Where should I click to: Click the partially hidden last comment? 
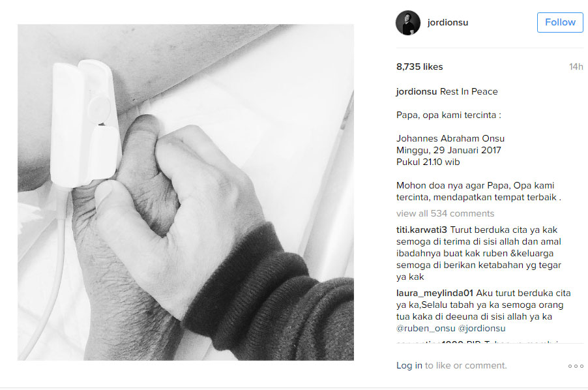[x=477, y=341]
